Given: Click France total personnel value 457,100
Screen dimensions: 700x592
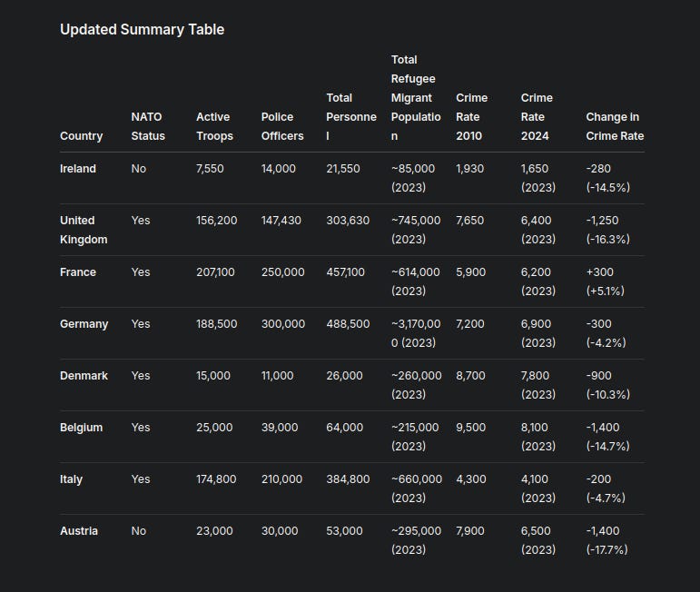Looking at the screenshot, I should [x=346, y=272].
